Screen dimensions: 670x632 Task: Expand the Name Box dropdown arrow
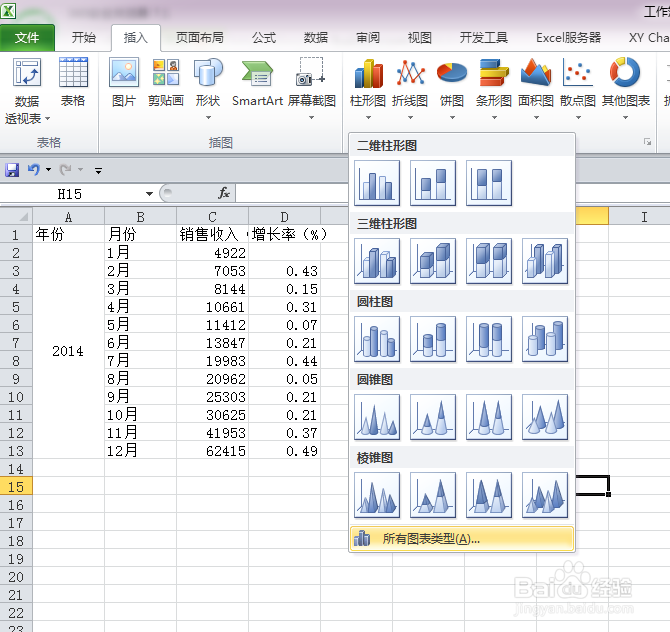(x=149, y=194)
